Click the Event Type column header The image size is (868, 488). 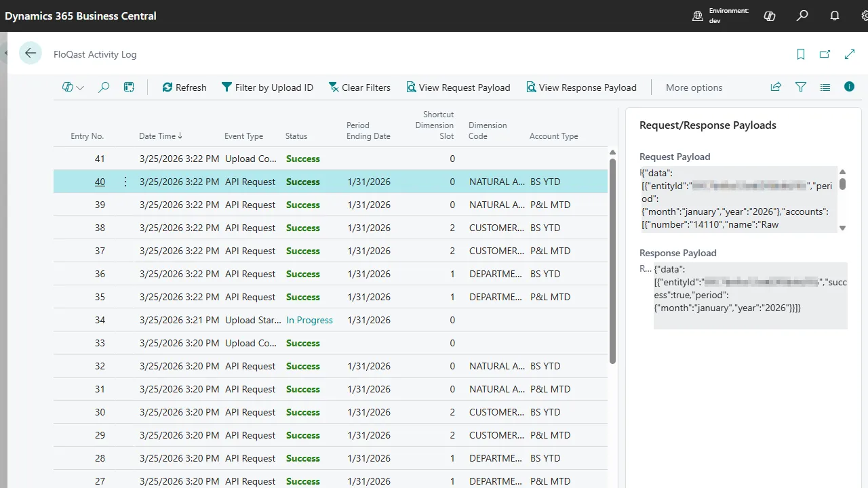pyautogui.click(x=244, y=136)
